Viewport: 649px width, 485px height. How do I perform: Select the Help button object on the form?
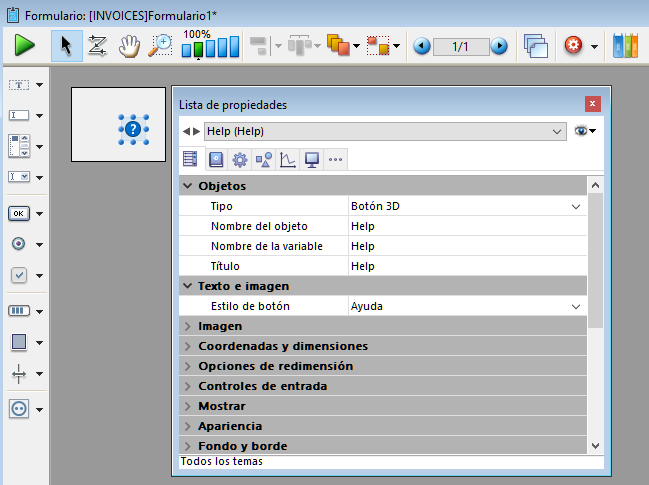tap(133, 127)
